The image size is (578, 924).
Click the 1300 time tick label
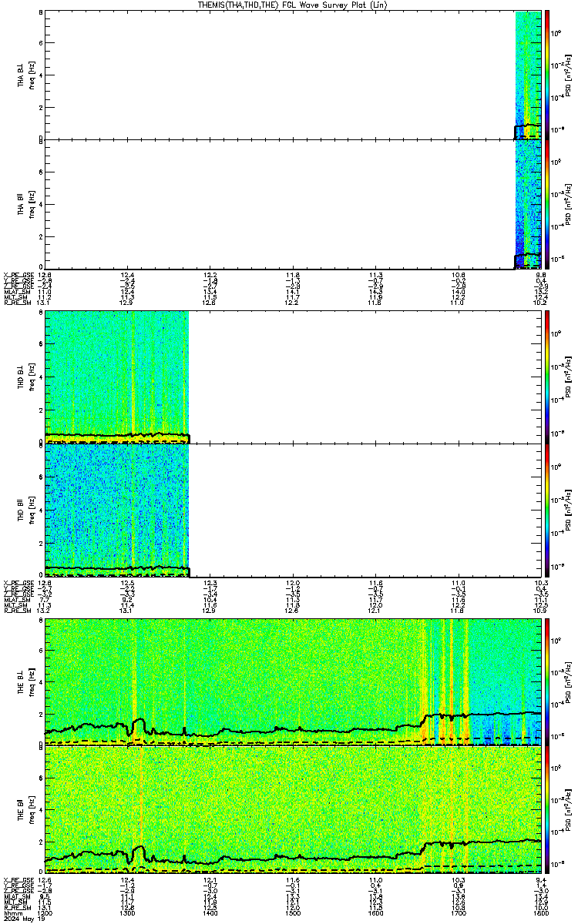(127, 912)
